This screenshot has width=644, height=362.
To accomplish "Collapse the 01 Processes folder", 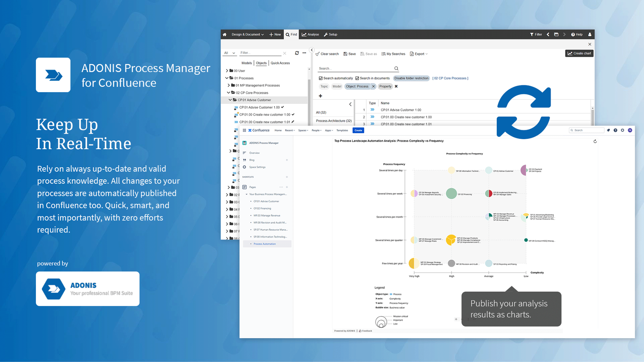I will tap(227, 78).
